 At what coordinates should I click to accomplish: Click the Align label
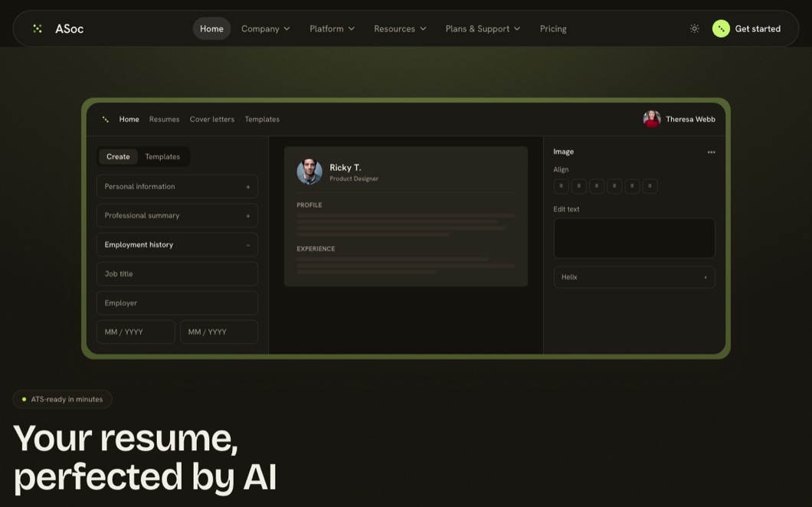[561, 169]
